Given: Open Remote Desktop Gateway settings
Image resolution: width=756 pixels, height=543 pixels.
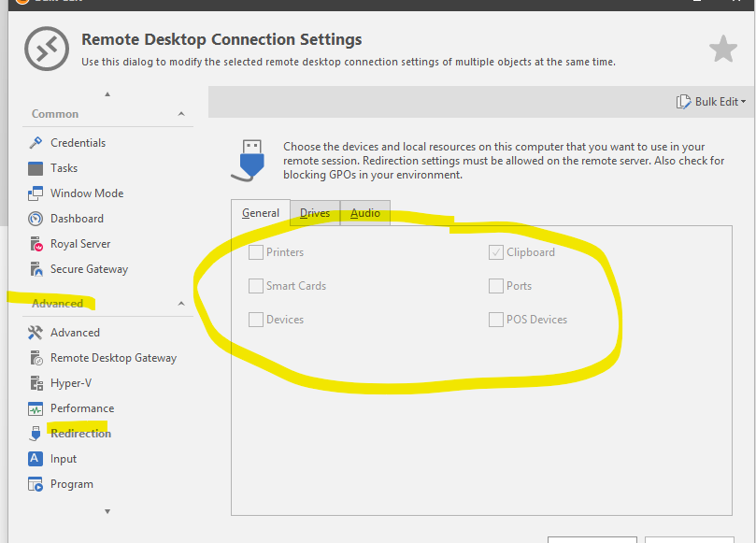Looking at the screenshot, I should pos(113,358).
